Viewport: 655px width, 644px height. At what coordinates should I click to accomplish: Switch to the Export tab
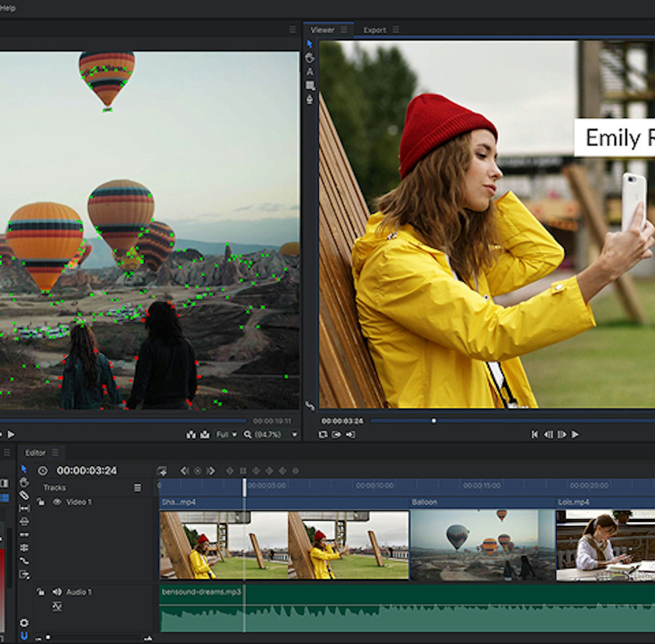pyautogui.click(x=375, y=30)
